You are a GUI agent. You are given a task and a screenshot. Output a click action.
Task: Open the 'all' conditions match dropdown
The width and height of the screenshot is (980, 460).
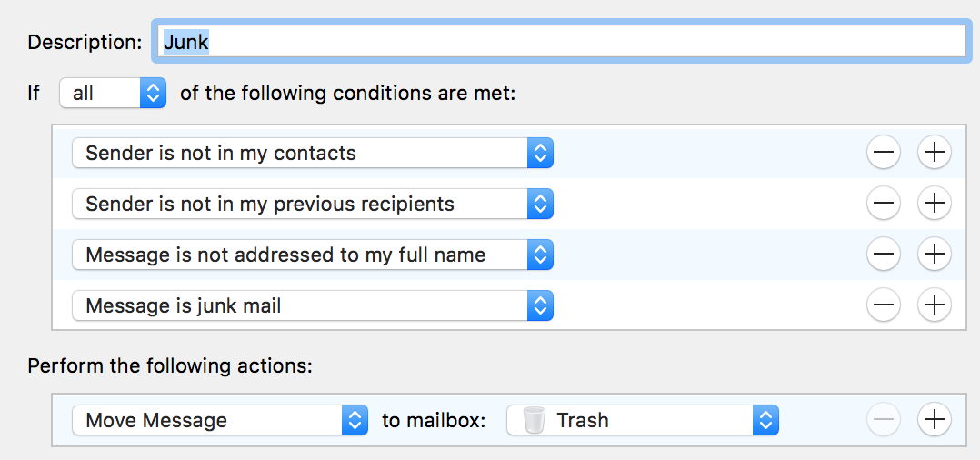(113, 93)
